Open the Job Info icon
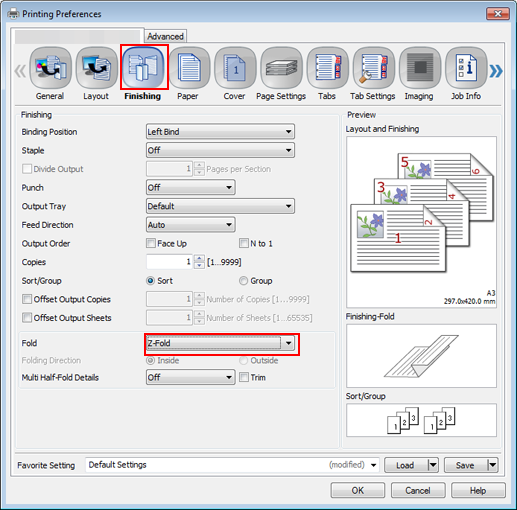Viewport: 517px width, 510px height. click(x=466, y=68)
